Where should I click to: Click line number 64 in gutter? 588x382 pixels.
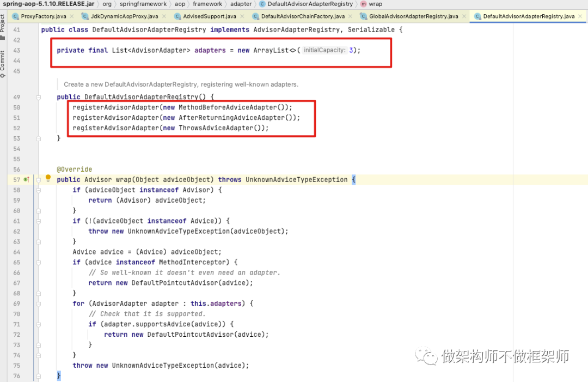16,252
